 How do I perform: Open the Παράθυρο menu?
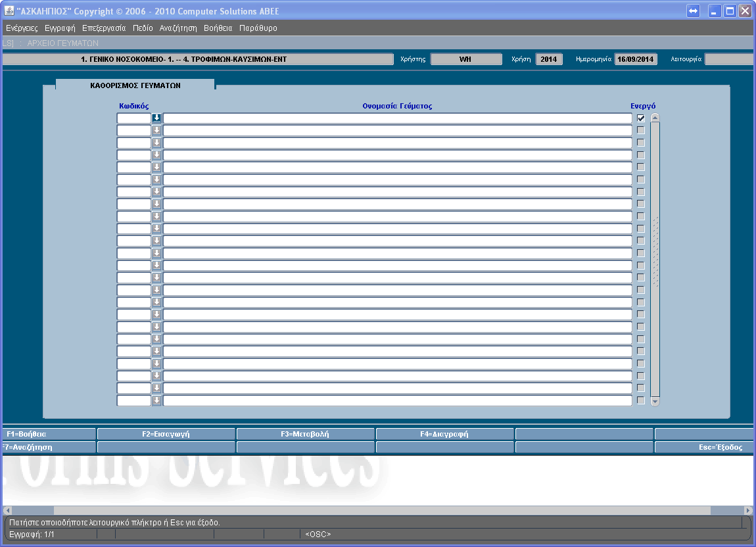(x=258, y=28)
